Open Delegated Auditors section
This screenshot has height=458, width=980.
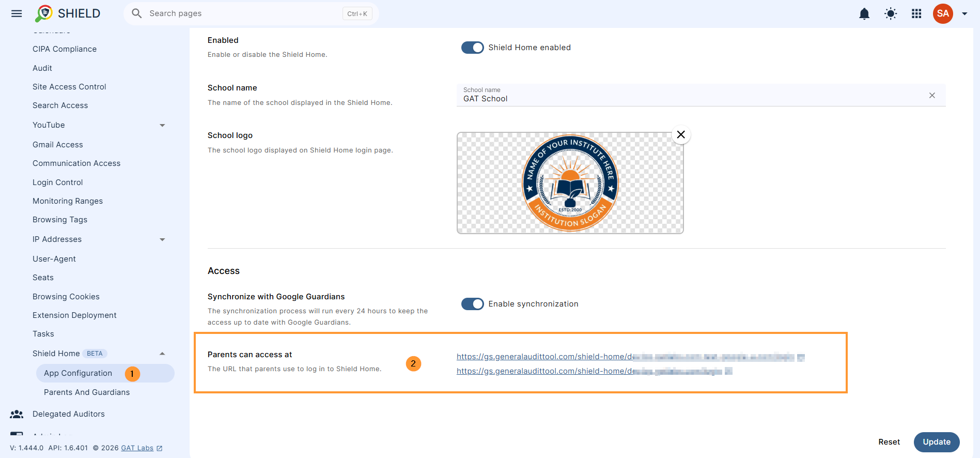69,414
